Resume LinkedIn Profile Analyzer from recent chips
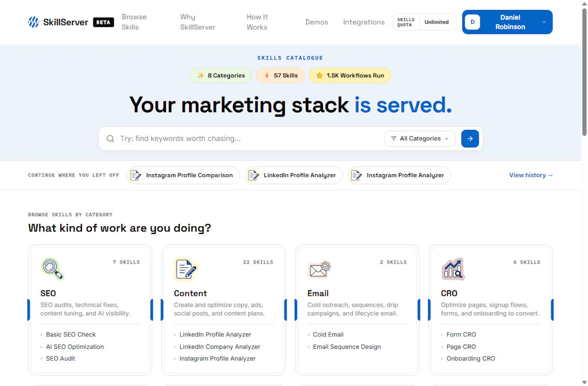The width and height of the screenshot is (588, 386). [x=294, y=176]
